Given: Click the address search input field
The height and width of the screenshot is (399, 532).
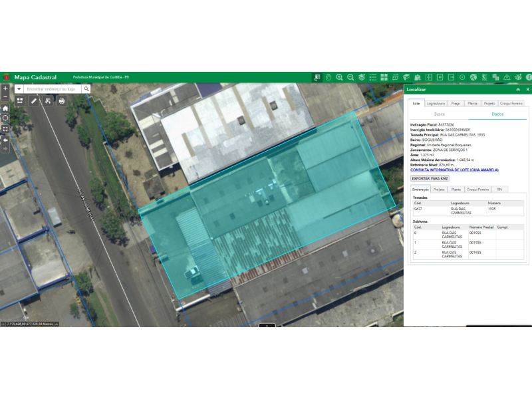Looking at the screenshot, I should click(53, 89).
